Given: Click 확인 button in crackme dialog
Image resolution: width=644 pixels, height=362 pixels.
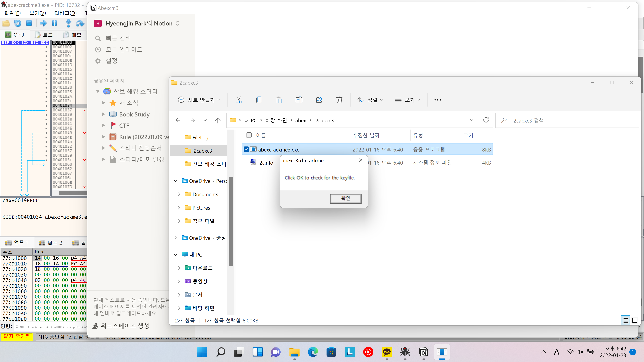Looking at the screenshot, I should pyautogui.click(x=345, y=198).
